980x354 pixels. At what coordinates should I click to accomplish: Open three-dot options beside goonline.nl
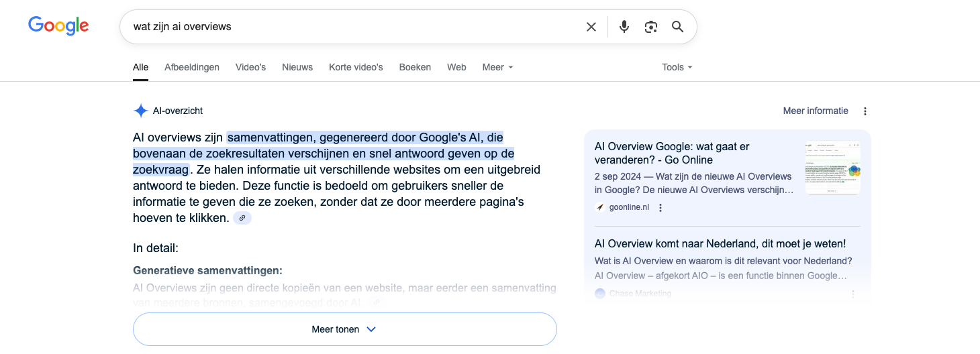[x=660, y=208]
